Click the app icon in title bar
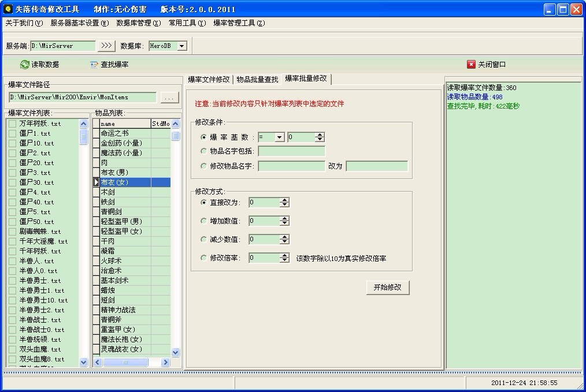The height and width of the screenshot is (392, 586). click(8, 9)
